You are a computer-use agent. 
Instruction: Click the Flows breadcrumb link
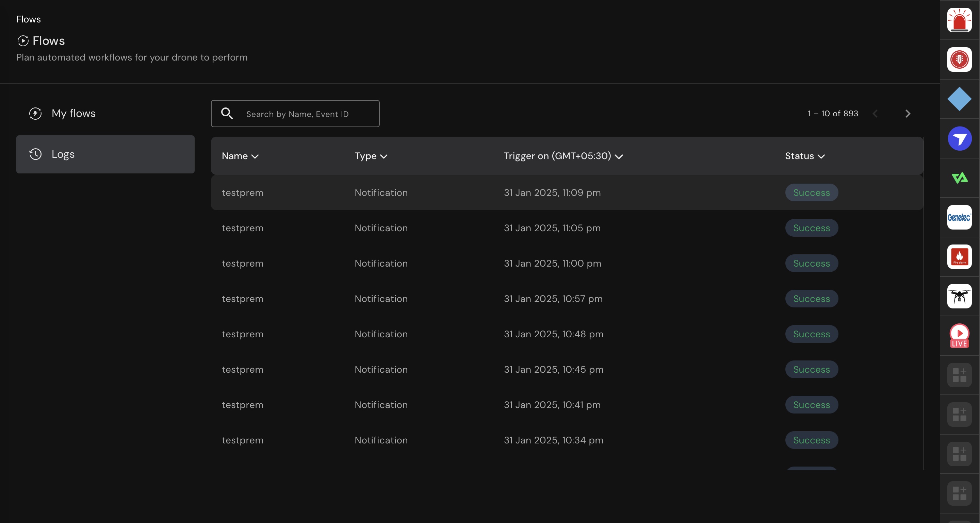(29, 19)
